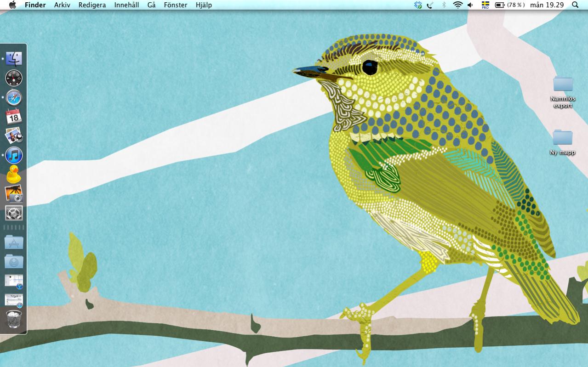Select the Namnlös export folder

tap(563, 92)
